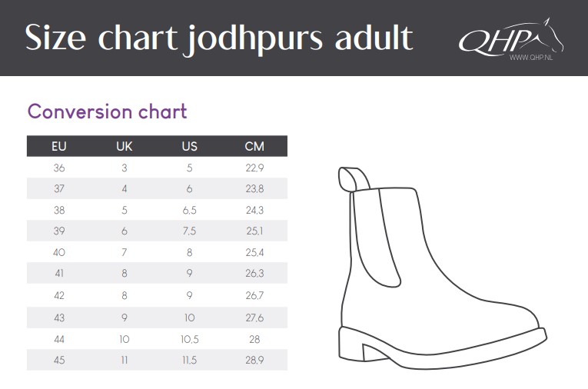The image size is (588, 389).
Task: Select US size 6,5 cell
Action: (189, 210)
